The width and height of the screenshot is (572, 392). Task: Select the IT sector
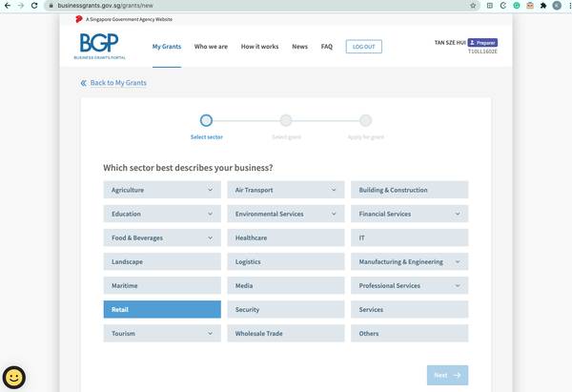click(409, 237)
